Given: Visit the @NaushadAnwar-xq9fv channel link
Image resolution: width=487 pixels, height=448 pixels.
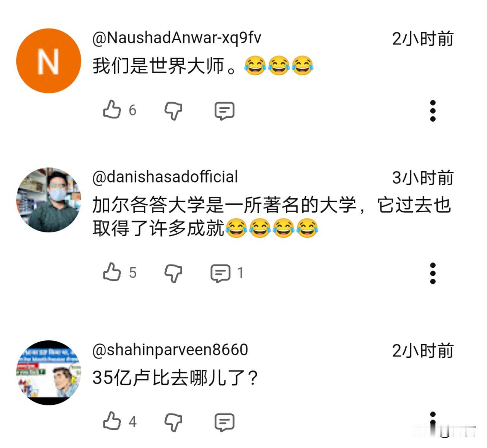Looking at the screenshot, I should point(177,38).
